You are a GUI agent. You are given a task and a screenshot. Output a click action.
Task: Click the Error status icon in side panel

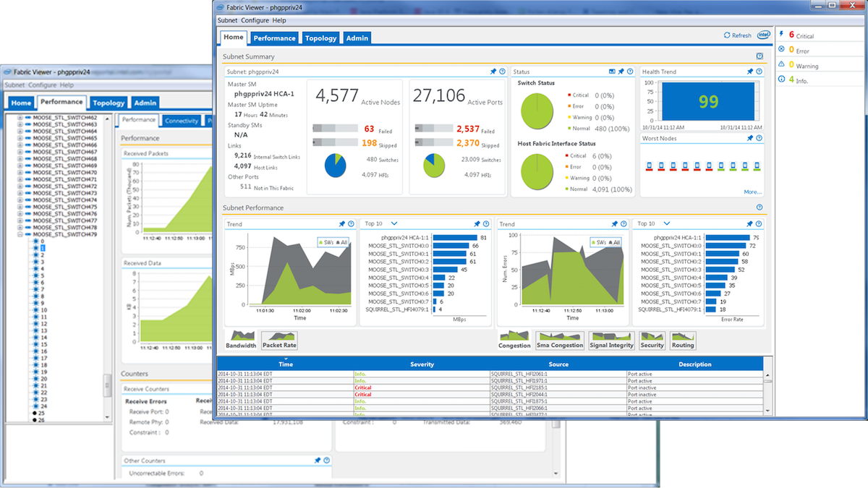781,49
